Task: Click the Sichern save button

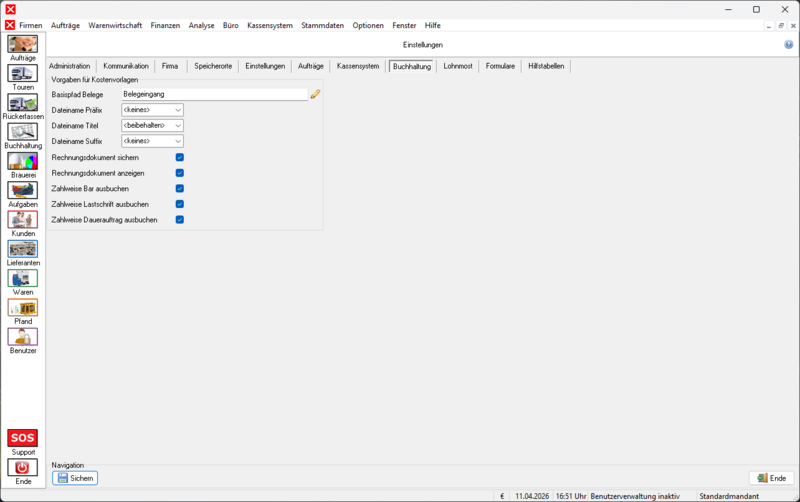Action: (x=75, y=478)
